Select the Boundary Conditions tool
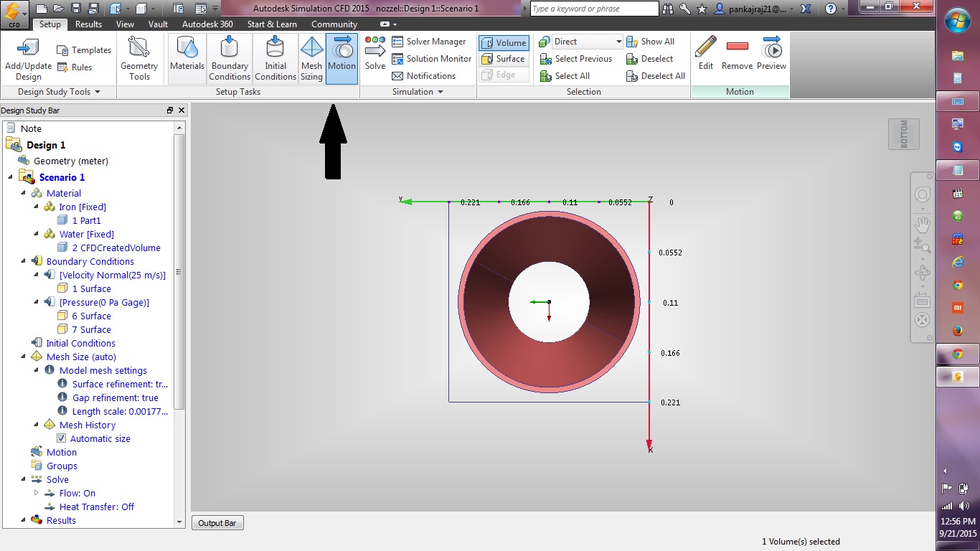 230,57
